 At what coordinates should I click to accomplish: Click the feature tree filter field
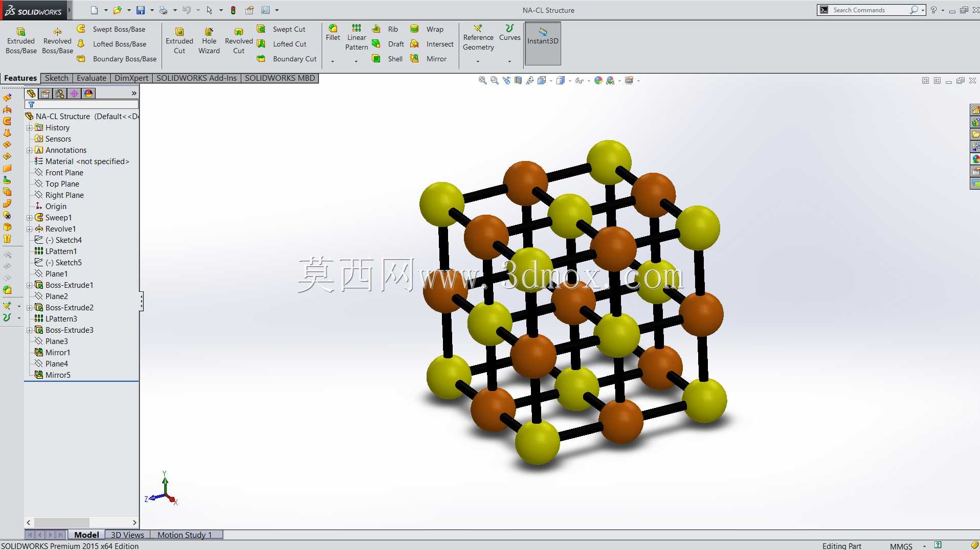[x=82, y=104]
